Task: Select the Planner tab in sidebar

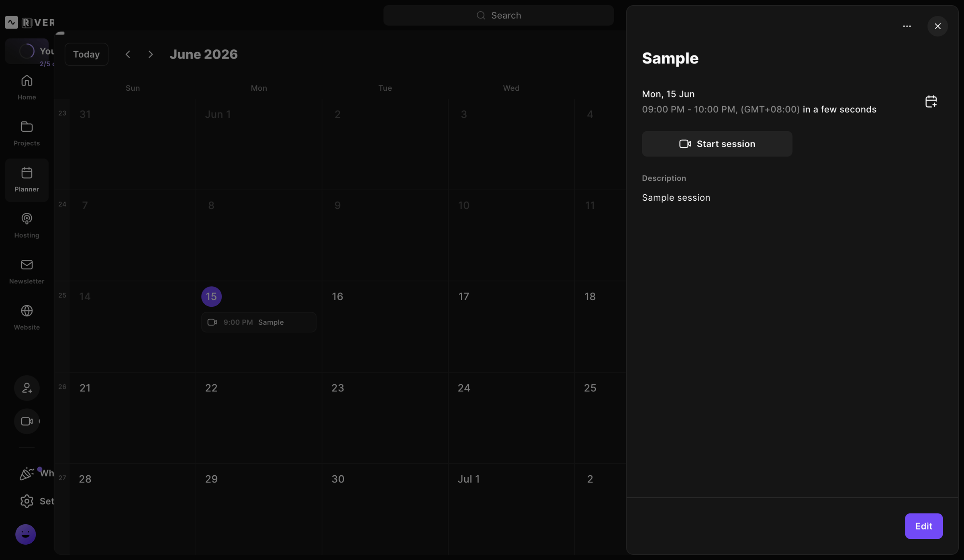Action: pos(27,180)
